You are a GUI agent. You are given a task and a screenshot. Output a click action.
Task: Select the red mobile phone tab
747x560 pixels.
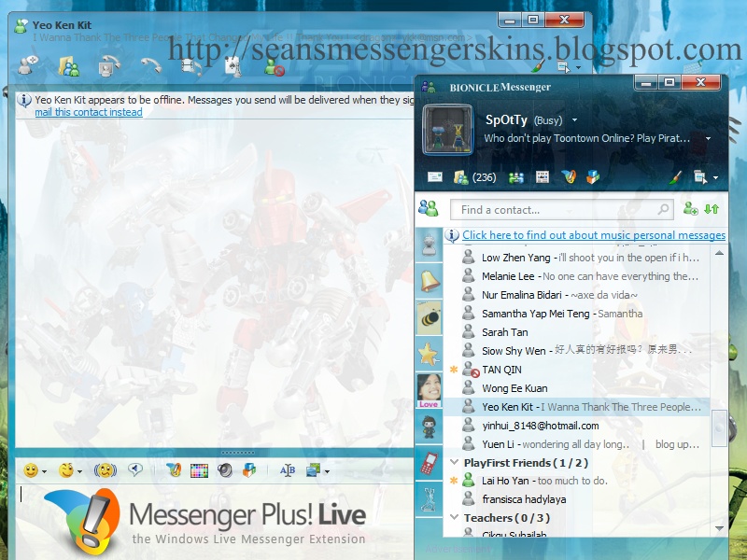tap(429, 464)
